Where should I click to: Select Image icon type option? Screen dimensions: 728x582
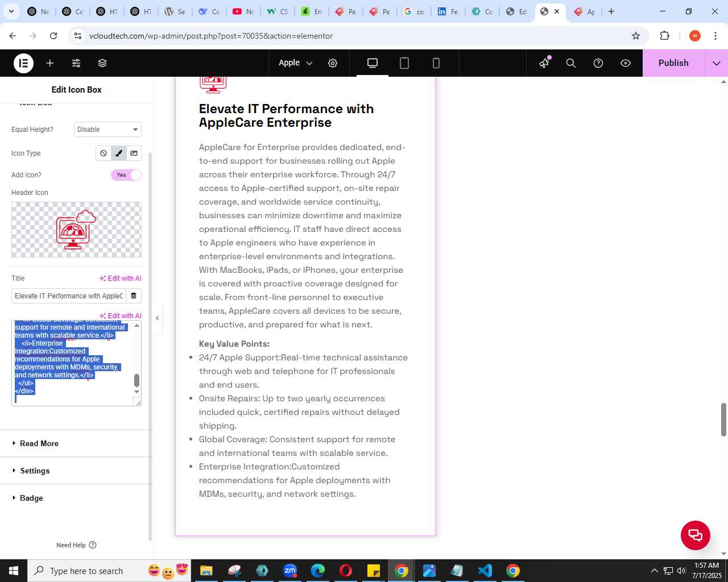(134, 153)
